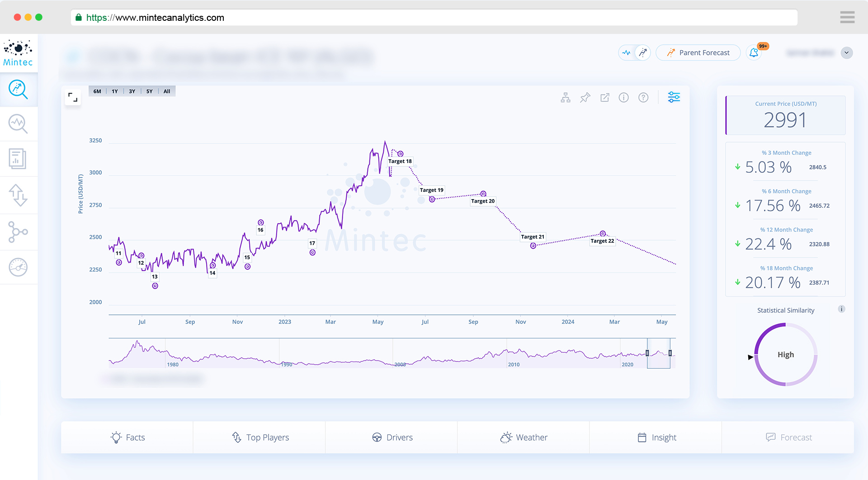Select the import/export arrows icon in sidebar

pyautogui.click(x=19, y=195)
